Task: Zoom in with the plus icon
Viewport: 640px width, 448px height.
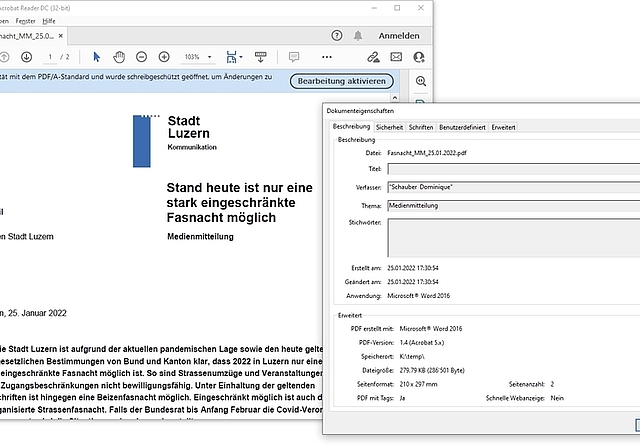Action: [164, 57]
